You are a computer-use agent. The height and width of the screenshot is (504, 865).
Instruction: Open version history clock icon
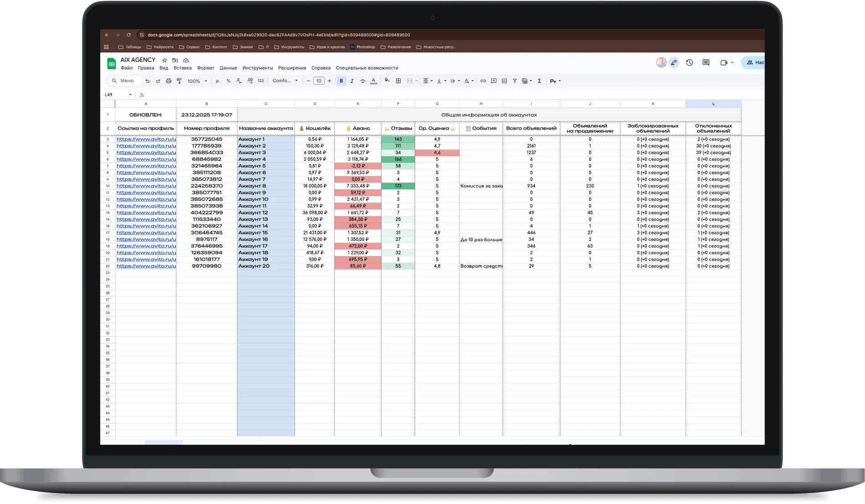tap(689, 63)
